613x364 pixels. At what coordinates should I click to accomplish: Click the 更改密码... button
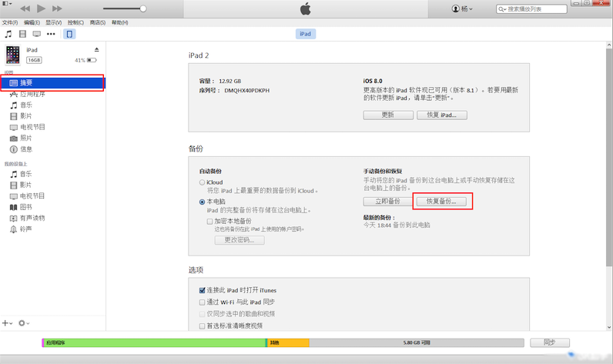click(240, 240)
